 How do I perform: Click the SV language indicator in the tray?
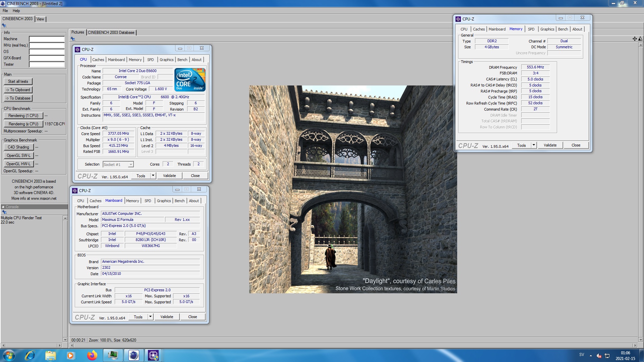[x=582, y=355]
